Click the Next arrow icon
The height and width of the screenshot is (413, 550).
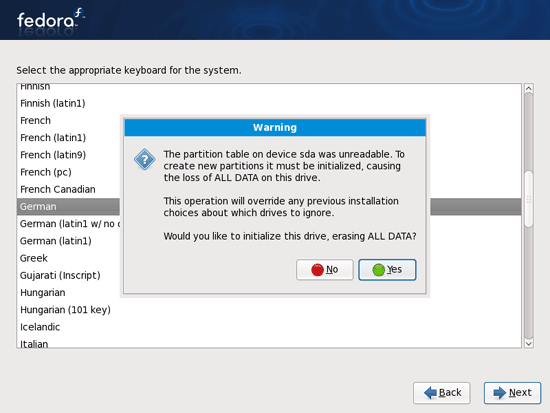500,393
